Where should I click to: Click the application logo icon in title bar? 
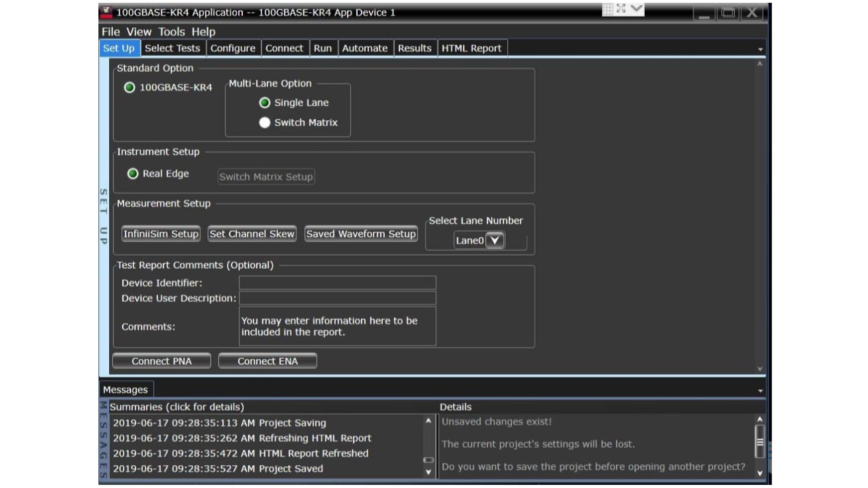106,12
